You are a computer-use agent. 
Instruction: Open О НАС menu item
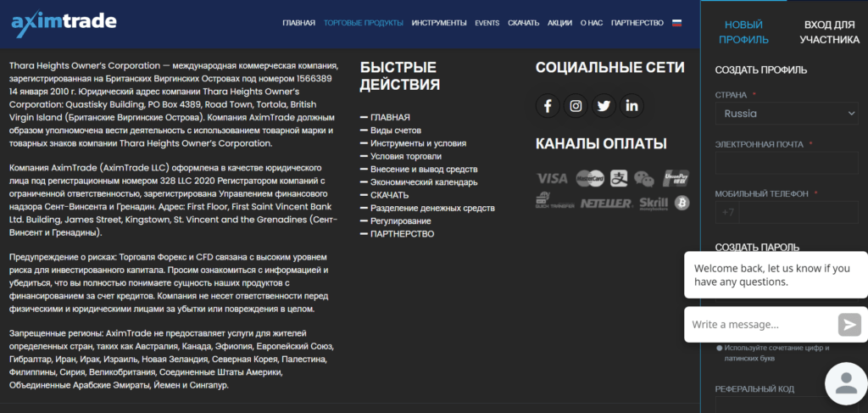(x=592, y=23)
